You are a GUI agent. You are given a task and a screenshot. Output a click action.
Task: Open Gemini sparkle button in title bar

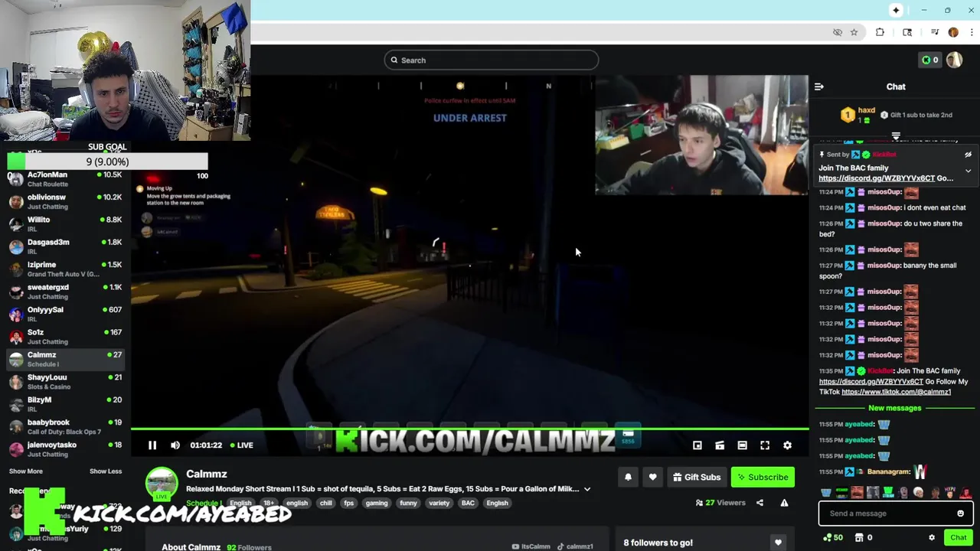tap(896, 10)
